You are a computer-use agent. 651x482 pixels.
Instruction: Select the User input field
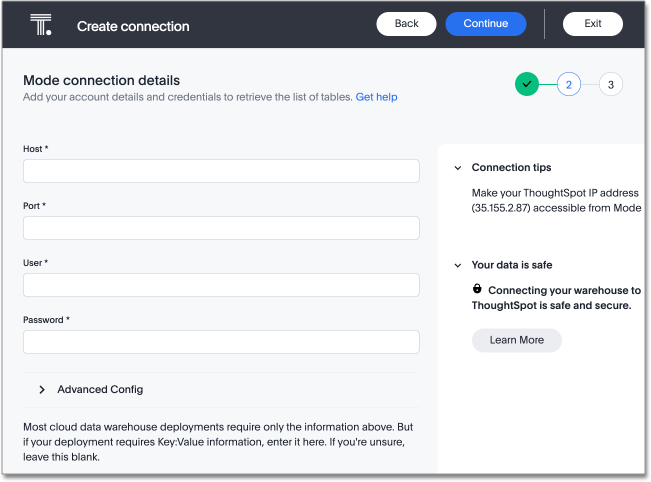(x=221, y=285)
